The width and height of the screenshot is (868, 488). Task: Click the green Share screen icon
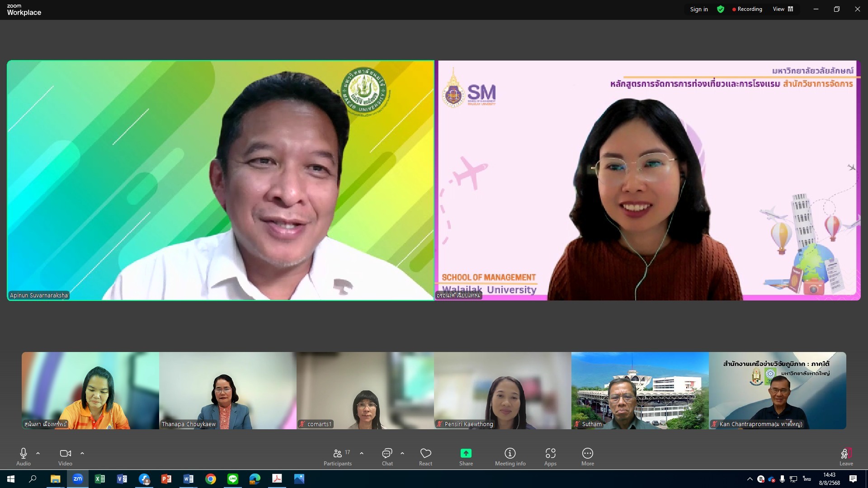[466, 453]
